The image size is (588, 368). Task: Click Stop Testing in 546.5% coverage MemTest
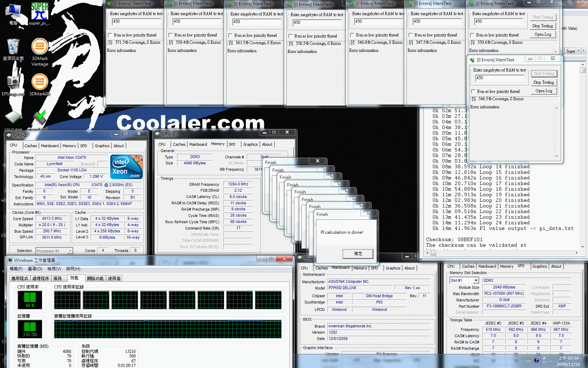coord(544,82)
